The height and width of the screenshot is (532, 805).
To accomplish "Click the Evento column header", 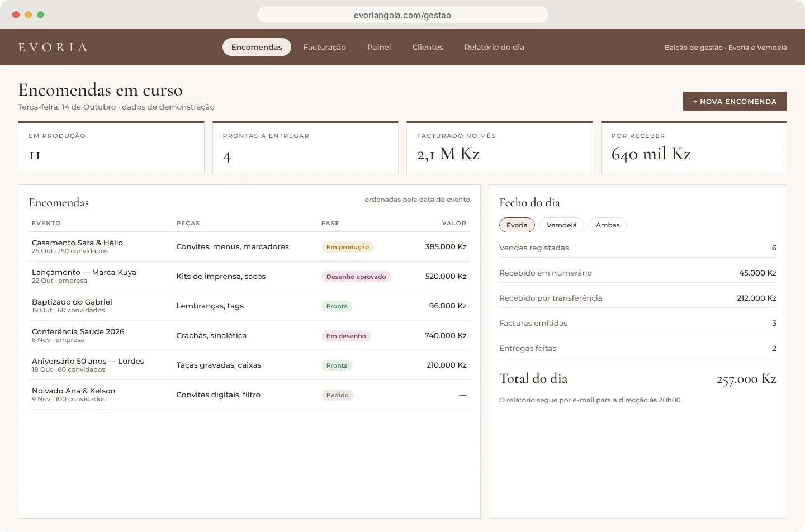I will [x=46, y=223].
